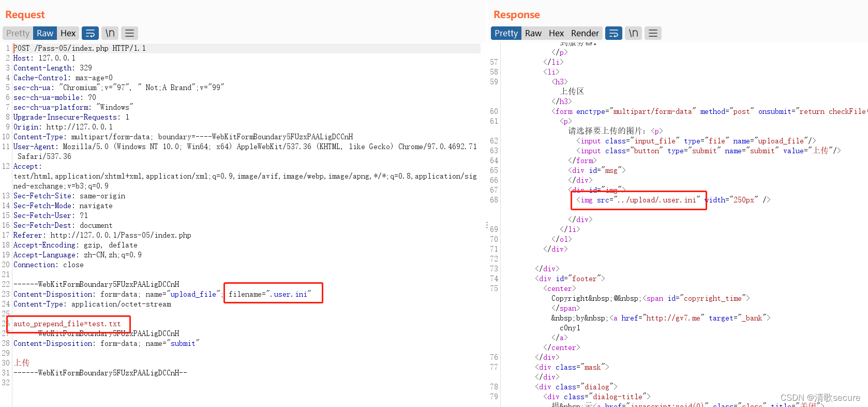
Task: Click the multipart/form-data Content-Type header in Request
Action: (x=183, y=137)
